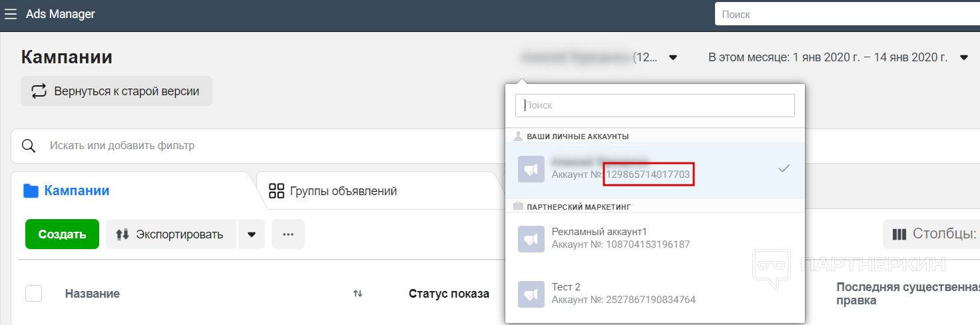Click the megaphone icon of the personal account
Viewport: 980px width, 325px height.
click(x=531, y=169)
